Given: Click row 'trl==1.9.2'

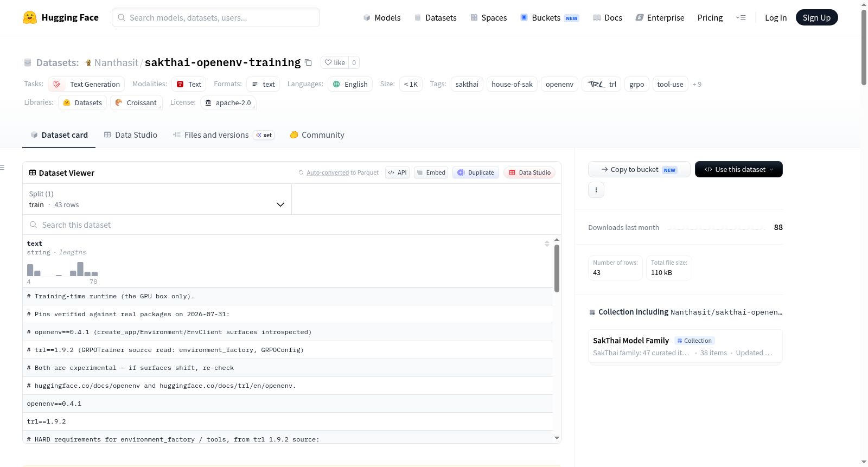Looking at the screenshot, I should [x=288, y=421].
